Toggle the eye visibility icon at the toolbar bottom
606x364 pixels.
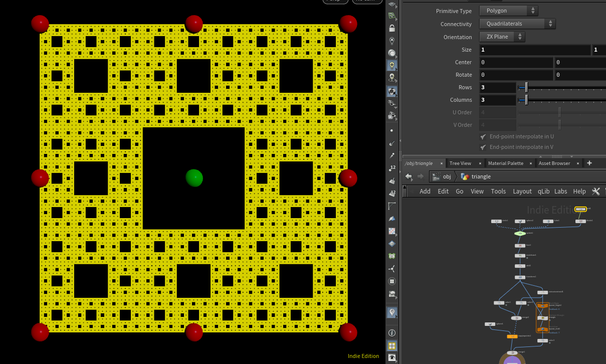point(392,358)
